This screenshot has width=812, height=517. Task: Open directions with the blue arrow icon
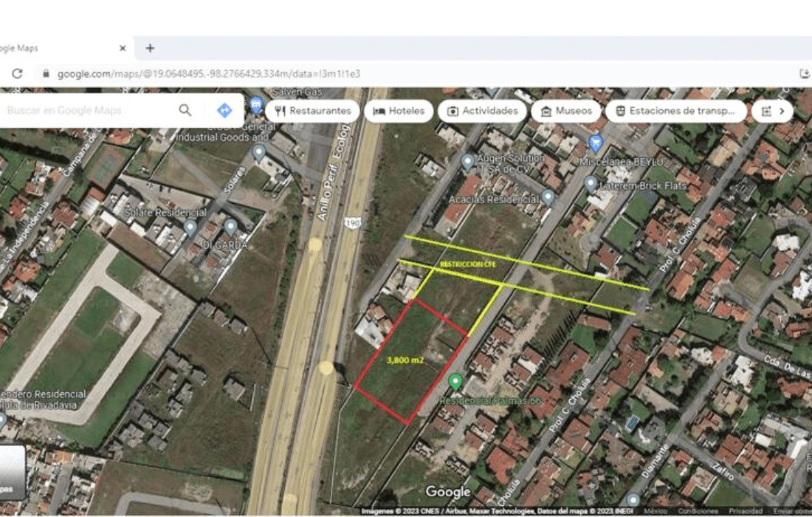point(224,110)
